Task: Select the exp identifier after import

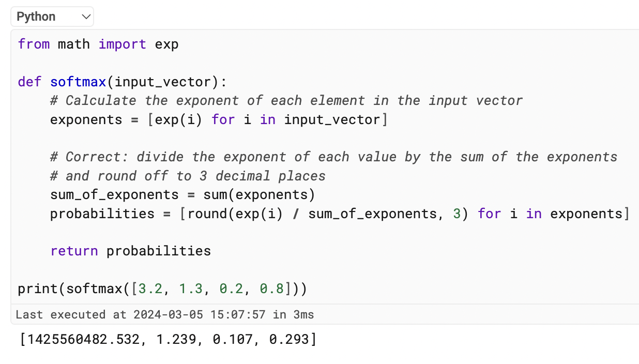Action: (166, 44)
